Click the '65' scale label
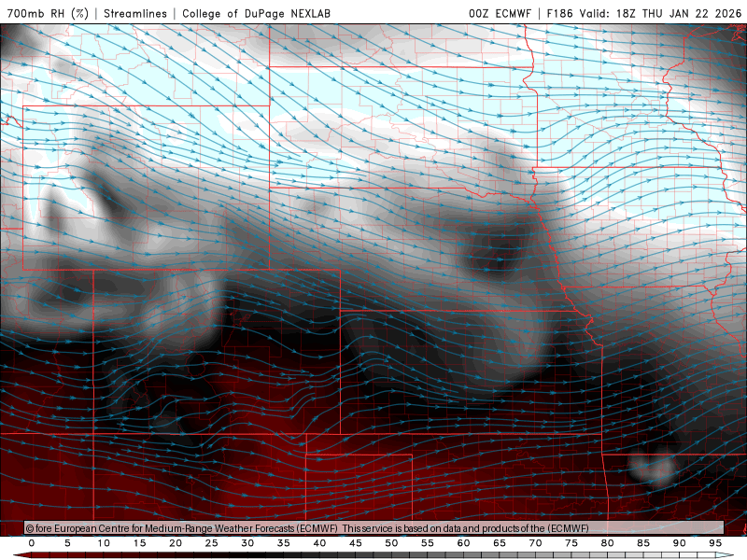Image resolution: width=747 pixels, height=560 pixels. coord(500,543)
